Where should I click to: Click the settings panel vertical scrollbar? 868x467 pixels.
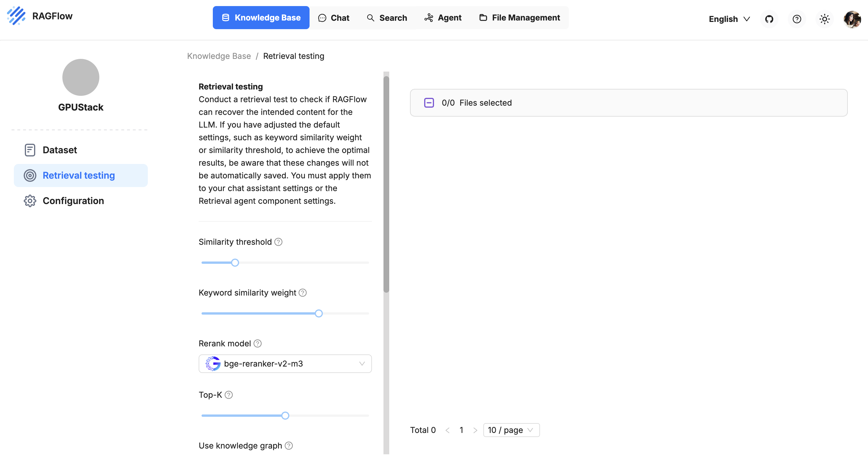pyautogui.click(x=386, y=184)
